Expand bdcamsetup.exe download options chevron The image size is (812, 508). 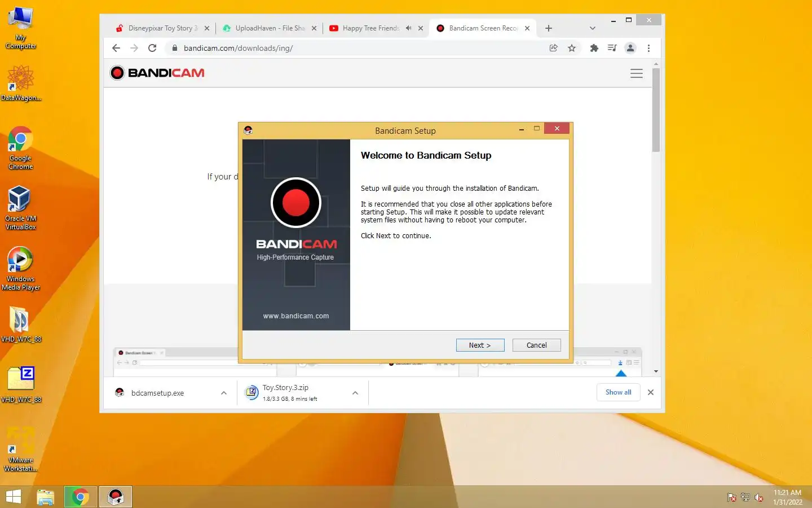pos(224,393)
